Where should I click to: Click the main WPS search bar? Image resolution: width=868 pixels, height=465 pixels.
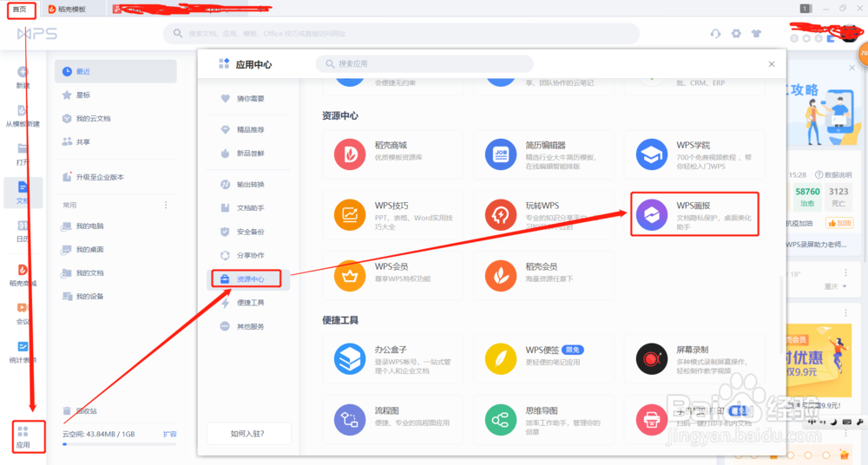(x=401, y=33)
